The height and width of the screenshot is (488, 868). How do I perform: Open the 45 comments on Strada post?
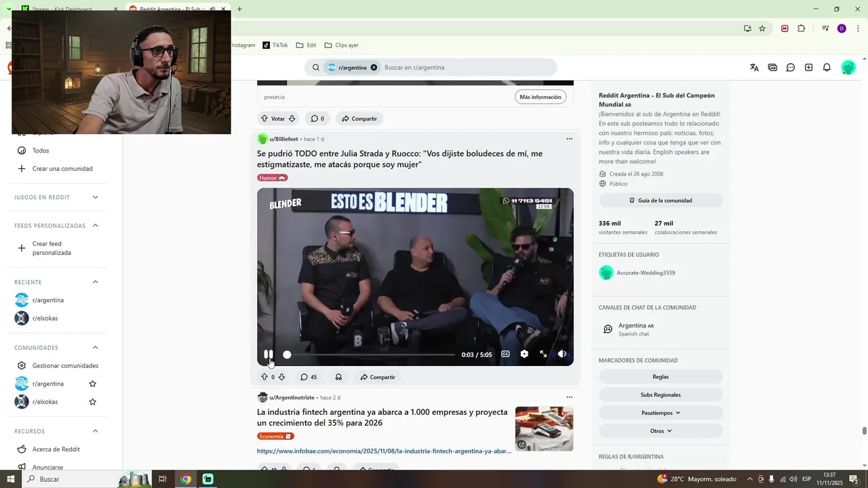309,377
